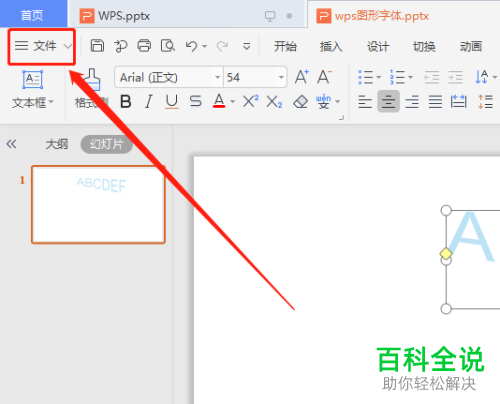Open the 插入 ribbon tab
This screenshot has height=404, width=500.
pos(331,46)
